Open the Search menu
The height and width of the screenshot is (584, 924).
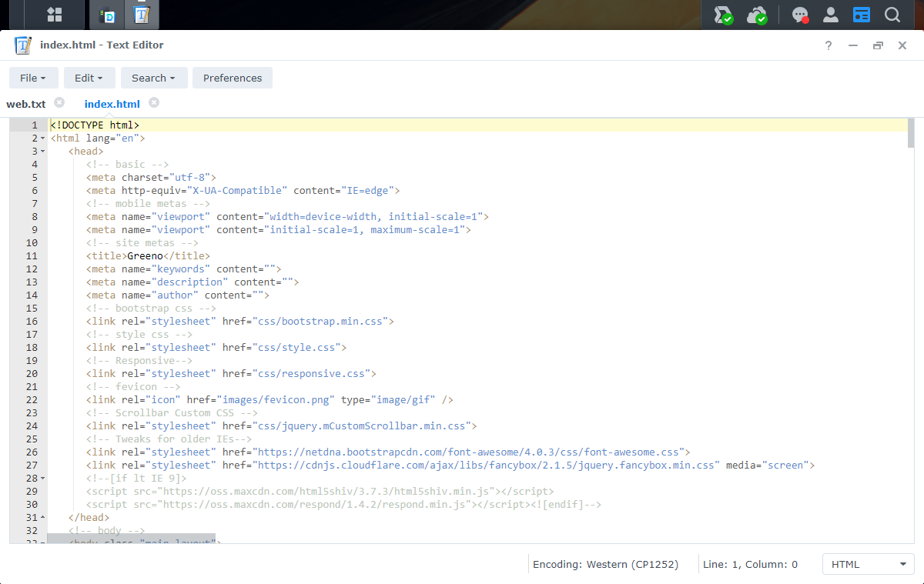tap(153, 78)
